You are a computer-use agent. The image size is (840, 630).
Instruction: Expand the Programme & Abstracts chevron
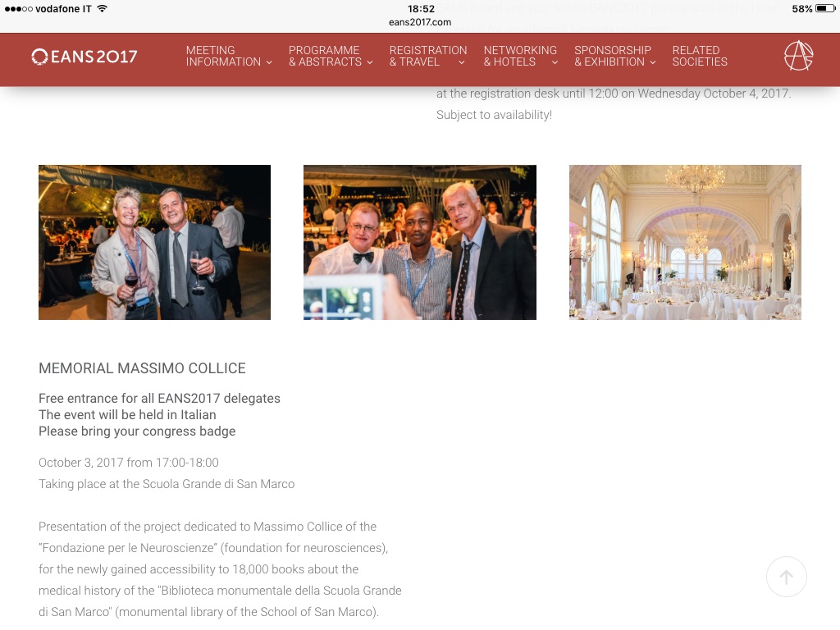pos(370,62)
